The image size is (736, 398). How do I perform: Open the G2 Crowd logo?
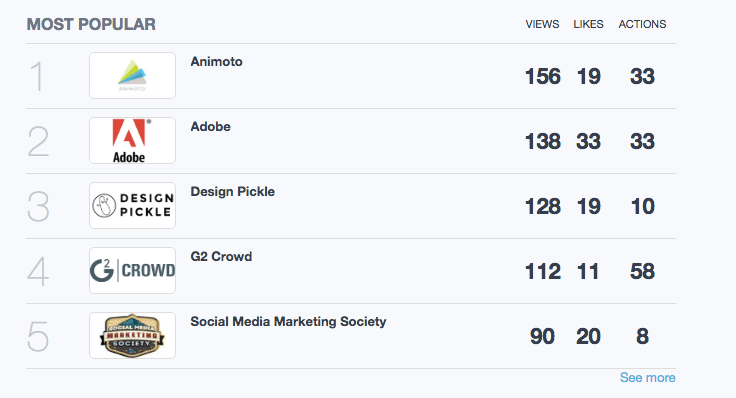(x=132, y=270)
